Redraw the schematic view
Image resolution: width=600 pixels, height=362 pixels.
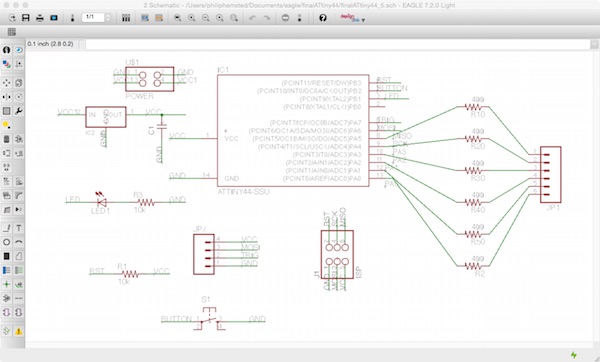pos(220,18)
